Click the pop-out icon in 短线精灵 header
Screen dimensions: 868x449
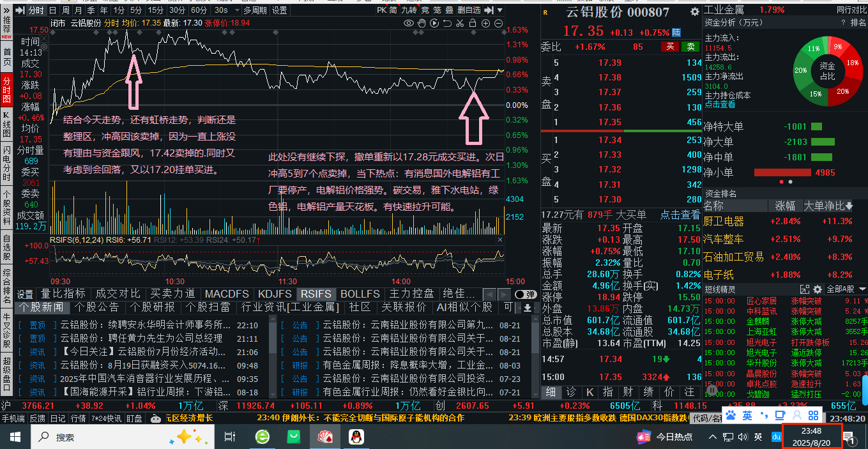(804, 289)
